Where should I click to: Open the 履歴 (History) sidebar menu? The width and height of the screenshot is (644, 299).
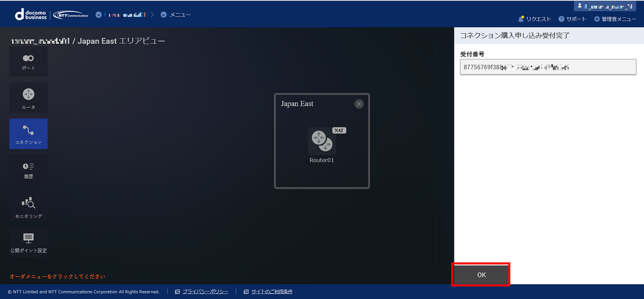(29, 170)
